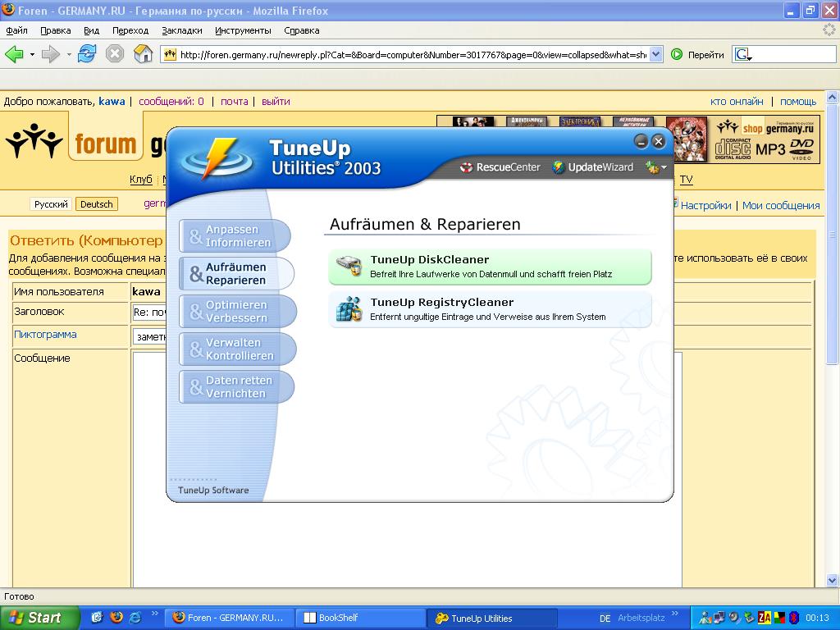The width and height of the screenshot is (840, 630).
Task: Go to the Firefox Home page icon
Action: tap(143, 54)
